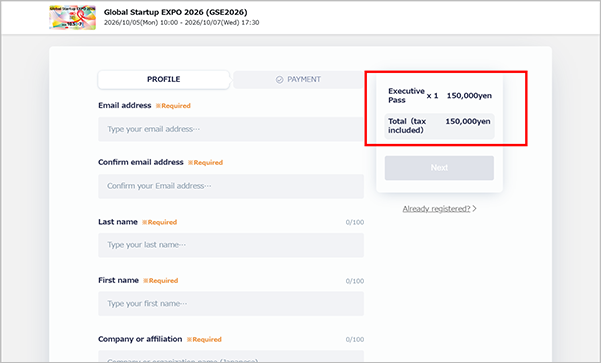Viewport: 601px width, 363px height.
Task: Click the Required tag beside Confirm email address
Action: pyautogui.click(x=205, y=163)
